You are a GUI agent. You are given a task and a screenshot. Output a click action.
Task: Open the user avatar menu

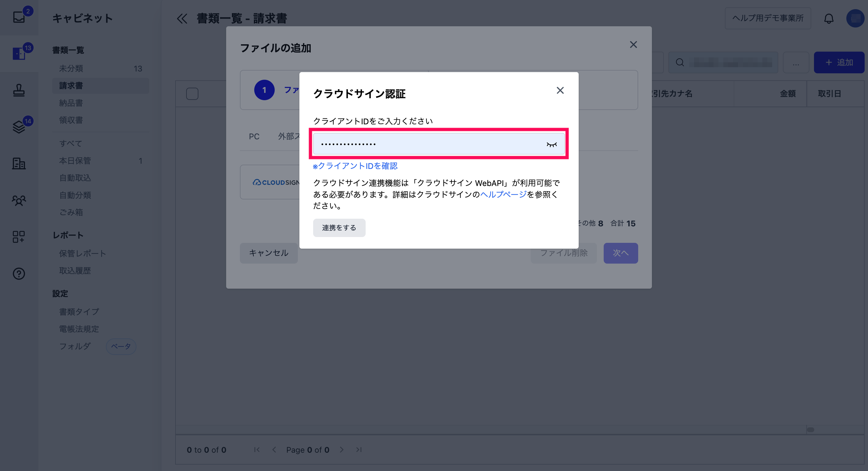[x=855, y=18]
